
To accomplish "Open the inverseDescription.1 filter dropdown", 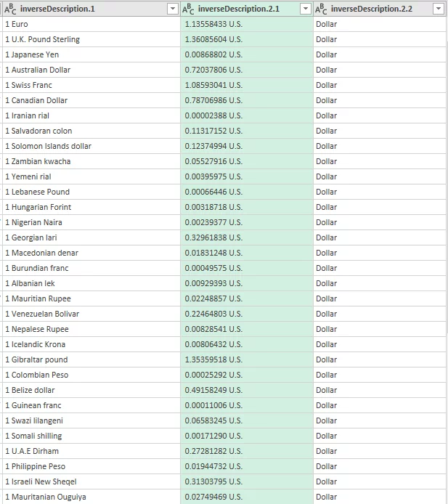I will point(172,9).
